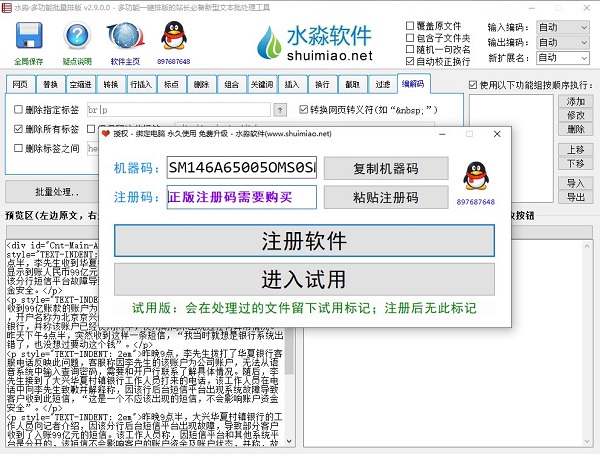Click the function group list box
This screenshot has width=600, height=454.
511,148
